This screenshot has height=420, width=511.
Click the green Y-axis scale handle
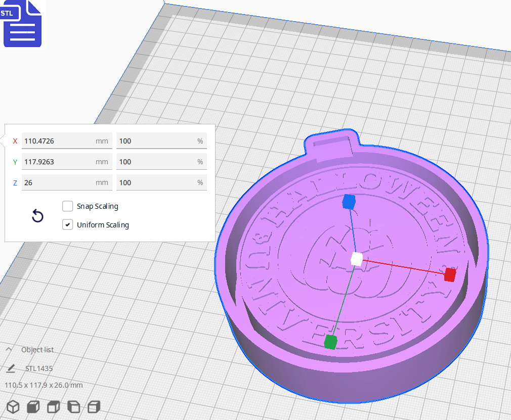330,342
